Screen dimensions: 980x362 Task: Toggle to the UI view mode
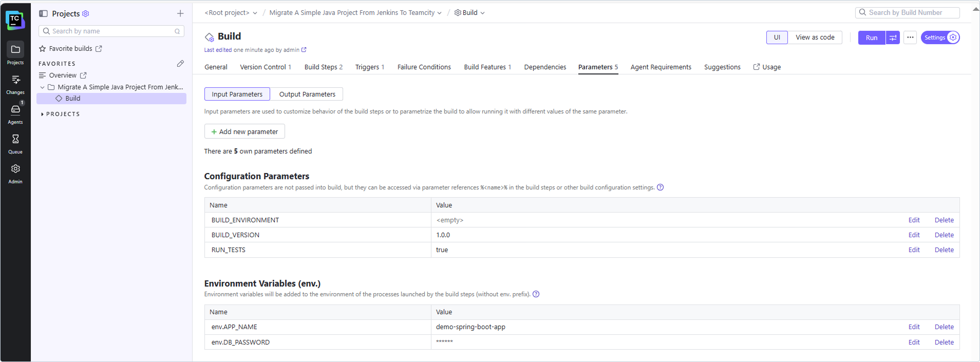coord(777,37)
